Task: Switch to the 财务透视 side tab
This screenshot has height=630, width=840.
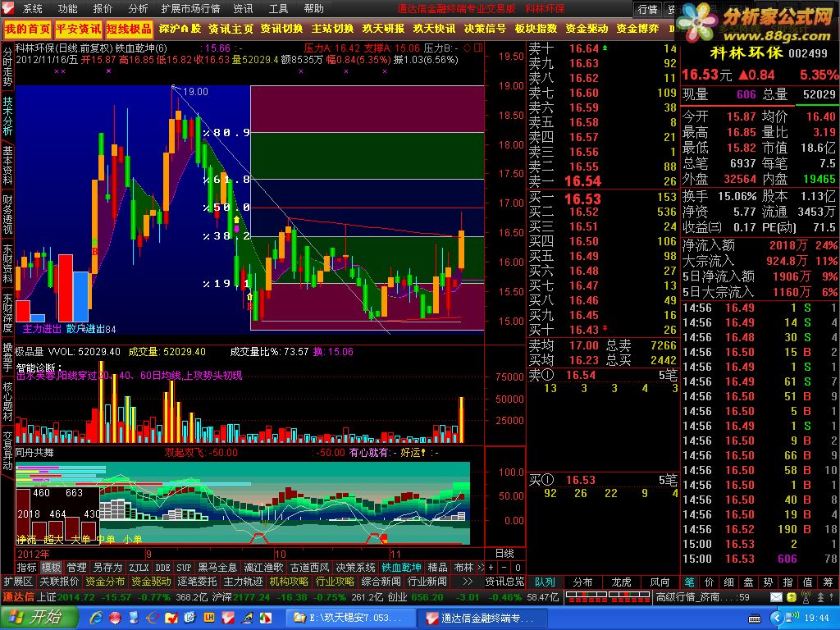Action: coord(7,215)
